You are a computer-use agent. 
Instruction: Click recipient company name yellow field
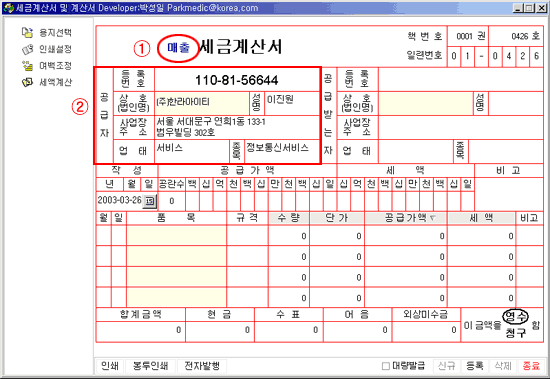426,103
